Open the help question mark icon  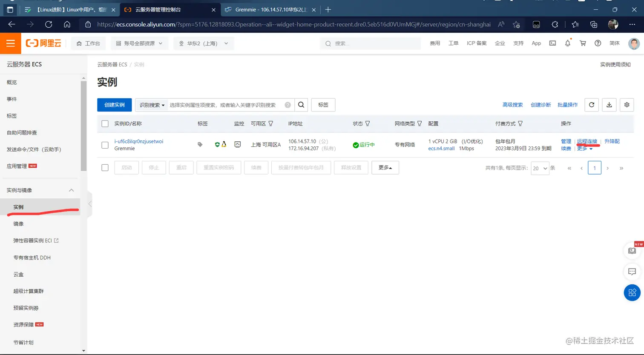tap(598, 43)
